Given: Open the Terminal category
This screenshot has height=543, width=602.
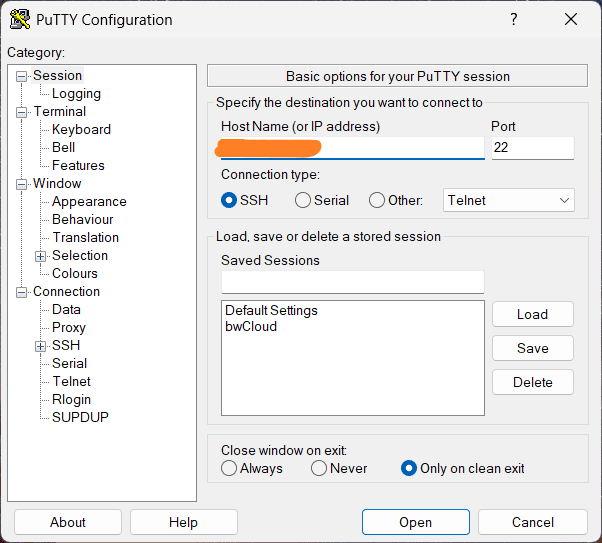Looking at the screenshot, I should click(60, 112).
